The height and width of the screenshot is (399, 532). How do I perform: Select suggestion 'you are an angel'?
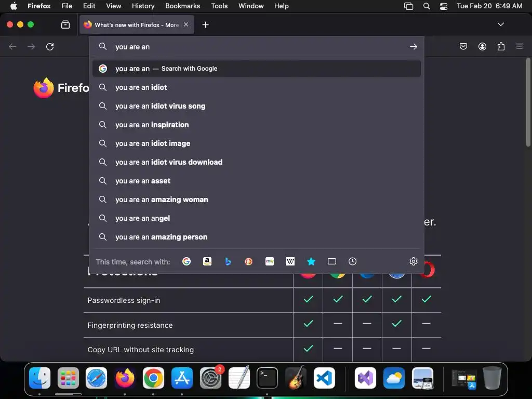click(x=257, y=218)
